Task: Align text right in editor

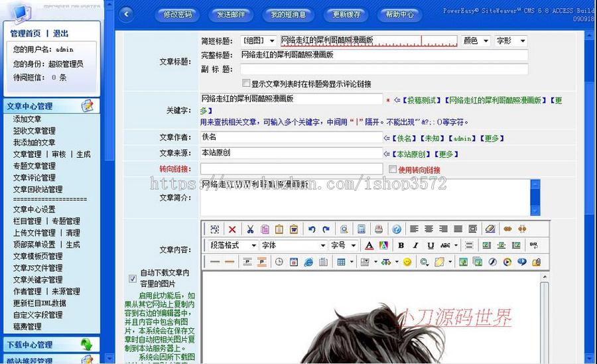Action: coord(443,229)
